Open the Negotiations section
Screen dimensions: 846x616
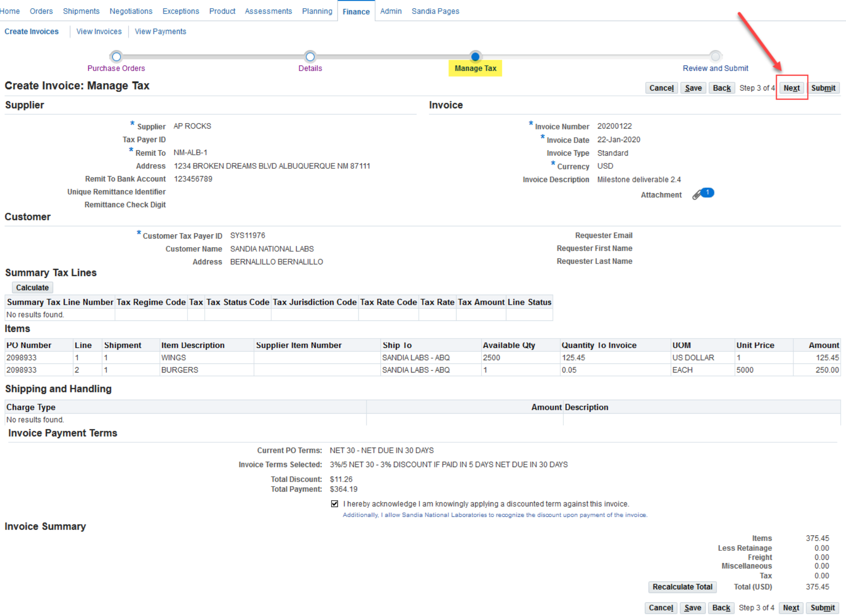(130, 11)
